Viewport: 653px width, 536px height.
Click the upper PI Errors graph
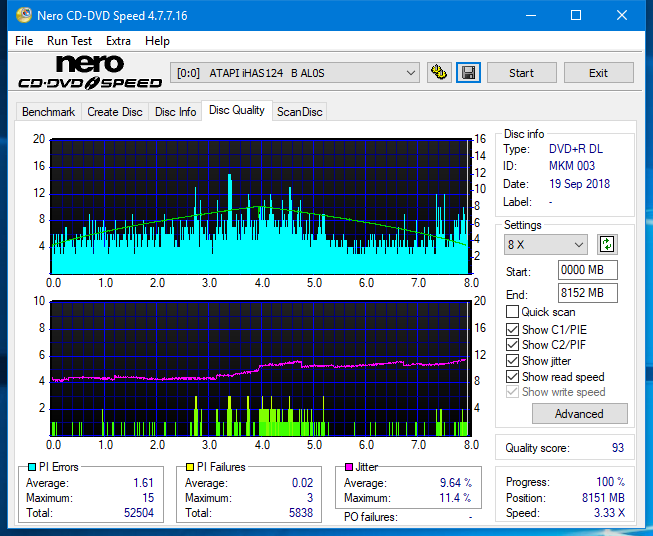(261, 207)
